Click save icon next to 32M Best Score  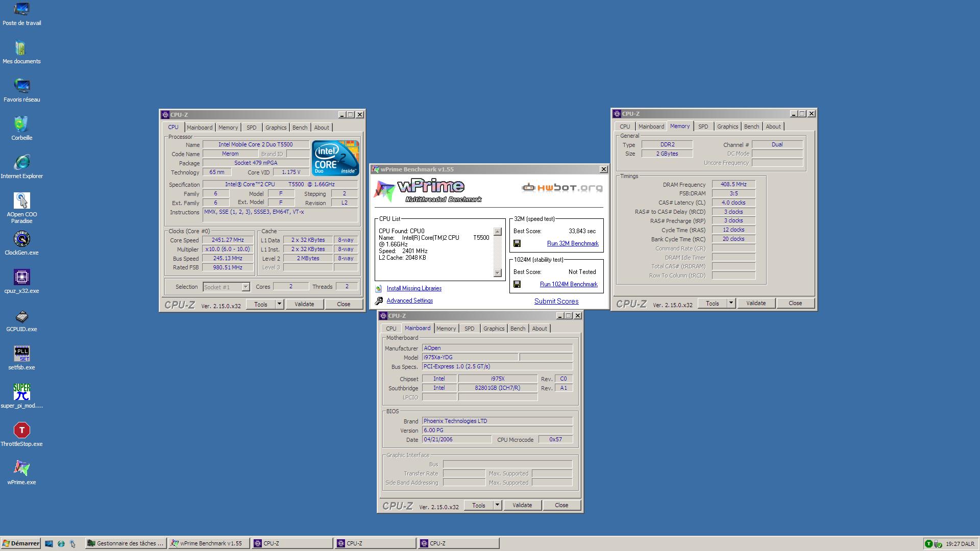coord(517,244)
